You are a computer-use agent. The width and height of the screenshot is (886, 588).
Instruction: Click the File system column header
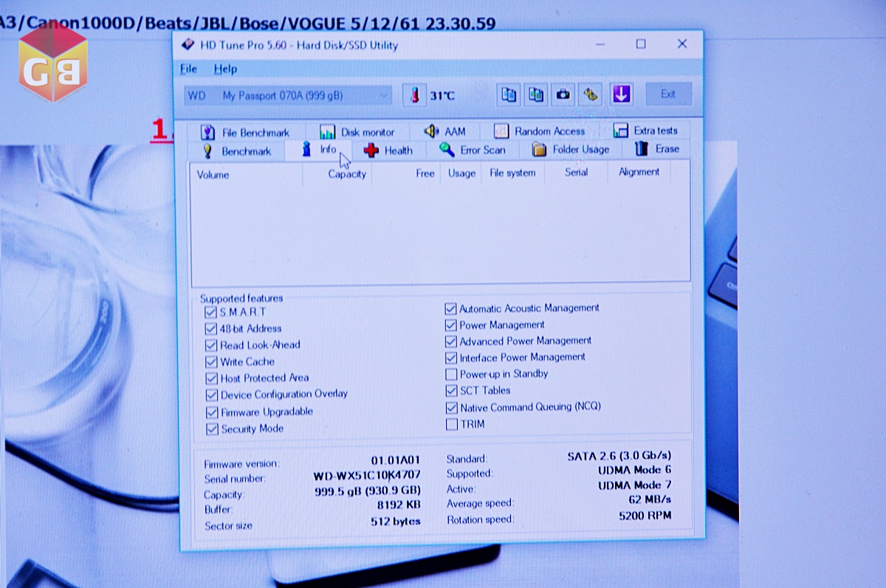coord(513,173)
